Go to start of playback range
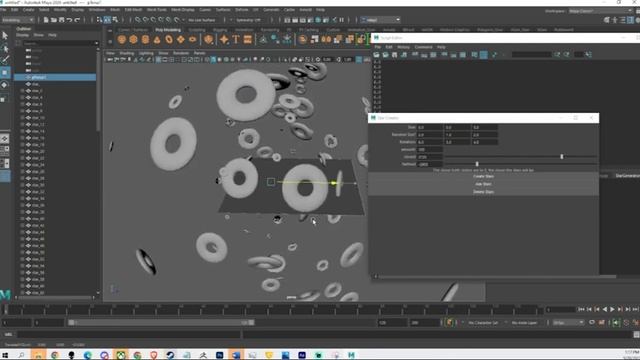Image resolution: width=640 pixels, height=360 pixels. pos(581,309)
